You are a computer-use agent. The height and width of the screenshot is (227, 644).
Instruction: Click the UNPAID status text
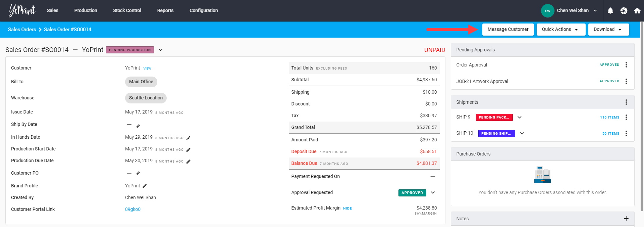[x=435, y=50]
